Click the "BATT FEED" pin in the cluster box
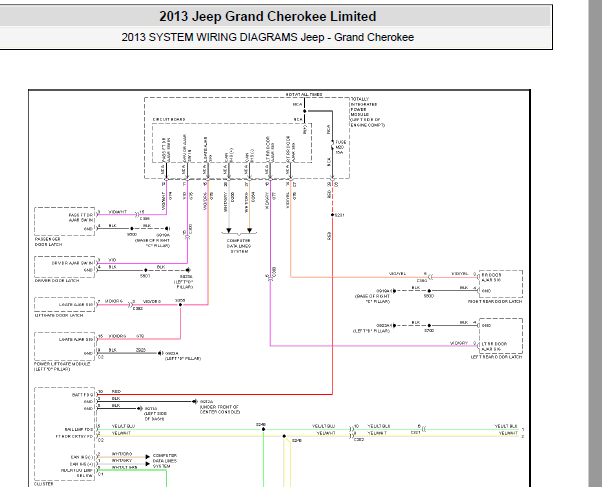Viewport: 602px width, 487px height. [83, 395]
